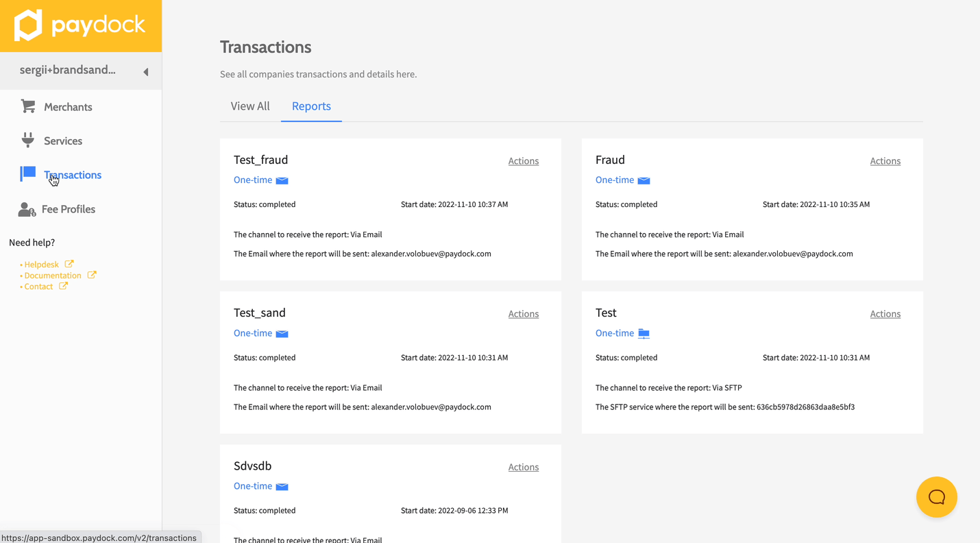Open the Transactions menu item
980x543 pixels.
pyautogui.click(x=73, y=175)
